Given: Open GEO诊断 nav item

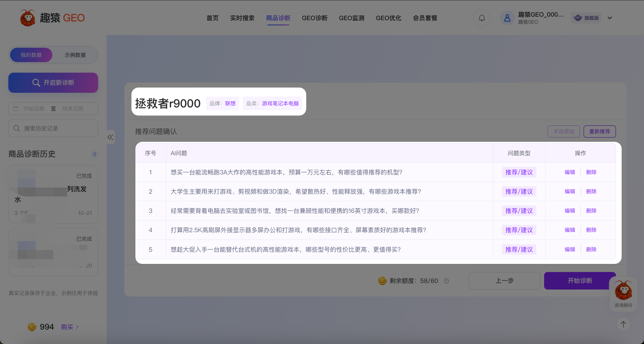Looking at the screenshot, I should (x=315, y=18).
